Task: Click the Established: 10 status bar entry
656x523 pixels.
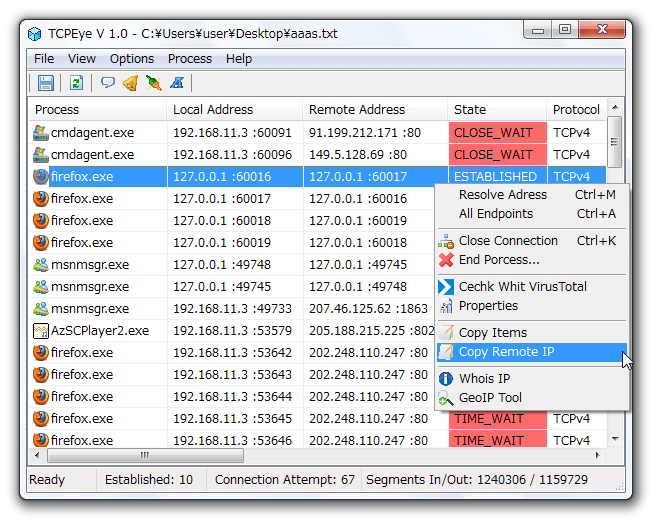Action: click(x=149, y=479)
